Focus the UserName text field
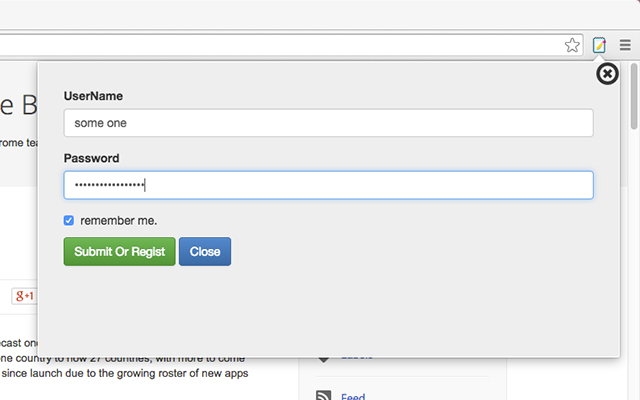The height and width of the screenshot is (400, 640). click(329, 123)
